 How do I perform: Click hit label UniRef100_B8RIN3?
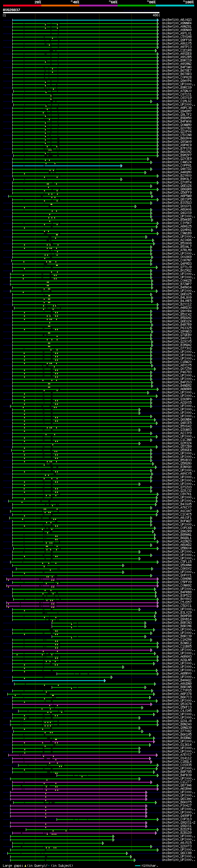tap(177, 623)
